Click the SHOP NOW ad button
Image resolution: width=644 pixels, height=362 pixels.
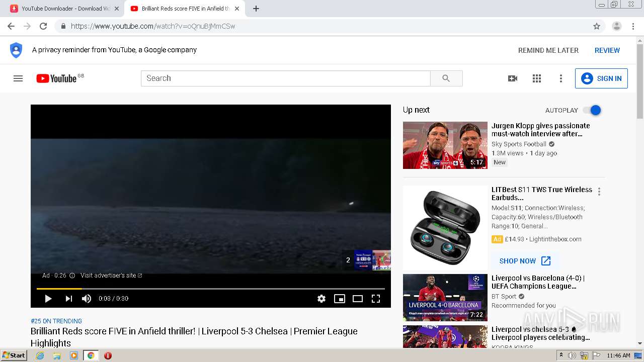pyautogui.click(x=525, y=261)
